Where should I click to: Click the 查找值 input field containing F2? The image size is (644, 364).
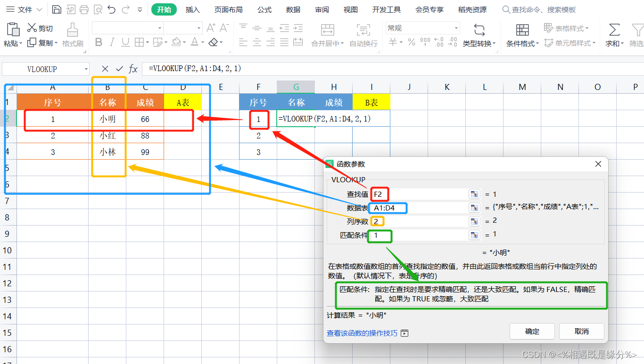tap(419, 194)
